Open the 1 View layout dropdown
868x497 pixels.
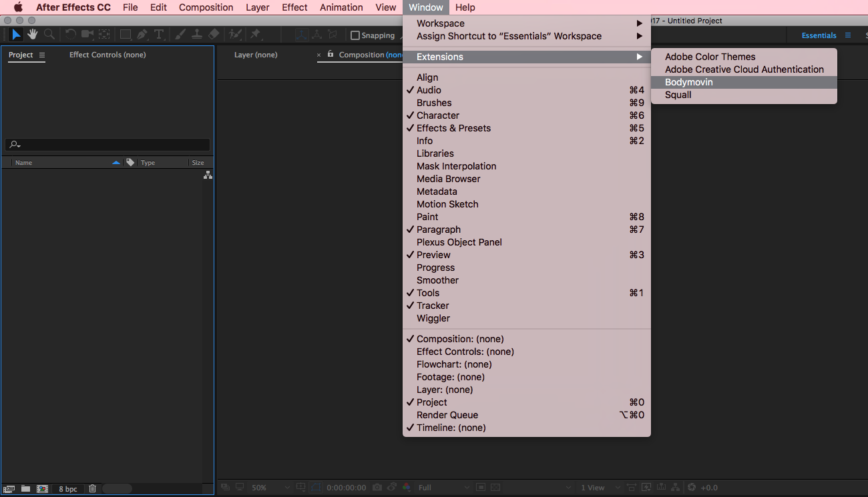click(x=600, y=488)
